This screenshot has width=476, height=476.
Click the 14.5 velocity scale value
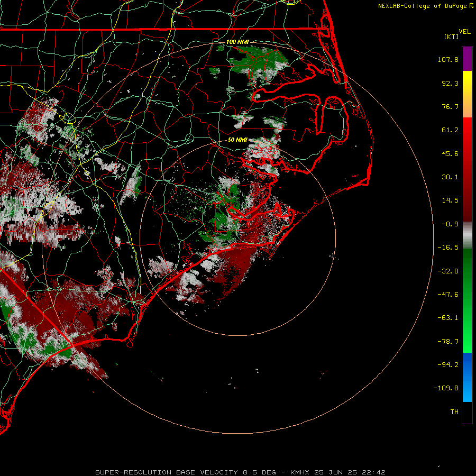pos(450,200)
